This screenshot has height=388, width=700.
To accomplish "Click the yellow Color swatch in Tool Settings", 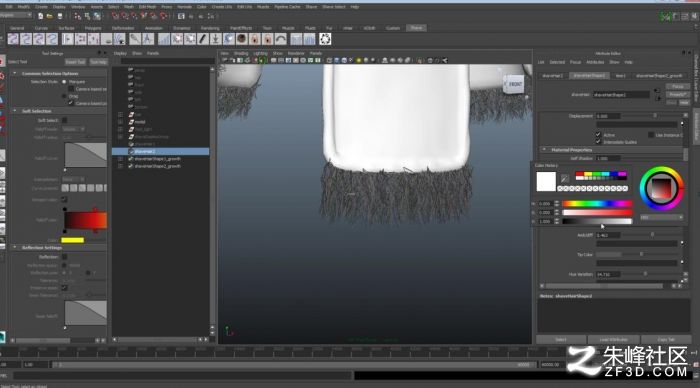I will (73, 240).
